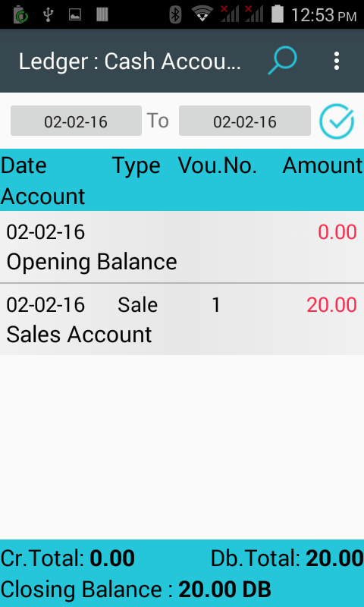
Task: Tap the Wi-Fi signal status icon
Action: 202,14
